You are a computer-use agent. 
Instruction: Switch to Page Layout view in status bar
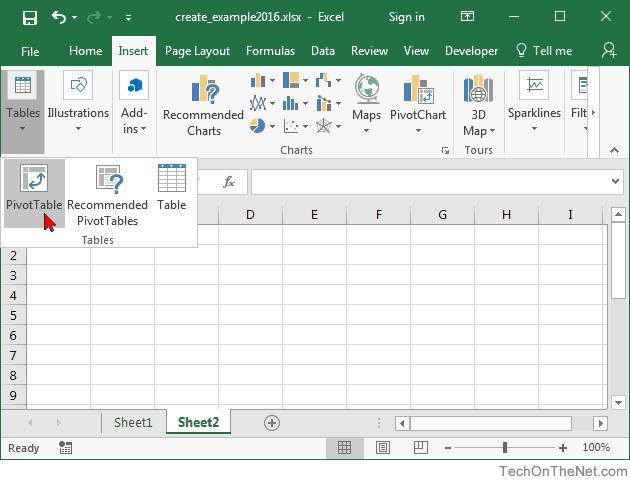pos(382,447)
